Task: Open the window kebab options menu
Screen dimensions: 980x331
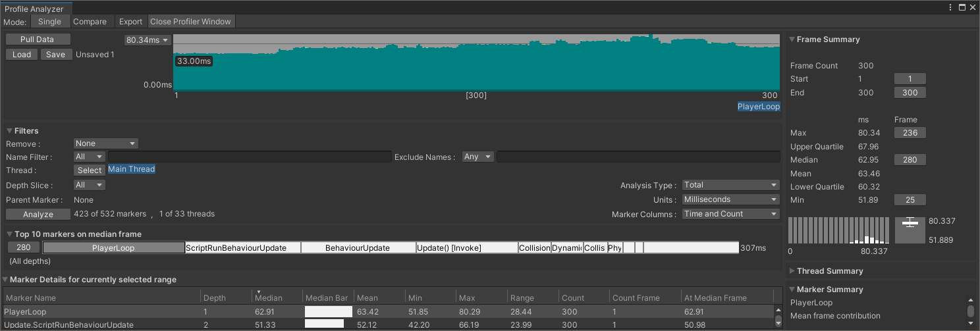Action: pos(950,7)
